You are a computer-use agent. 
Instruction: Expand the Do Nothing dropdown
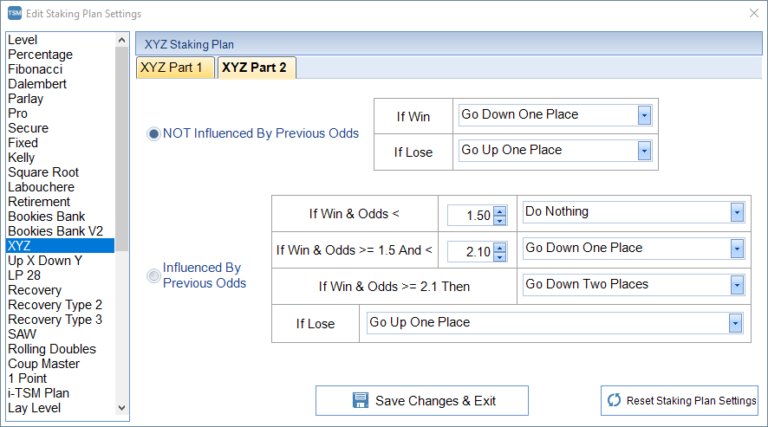click(737, 212)
